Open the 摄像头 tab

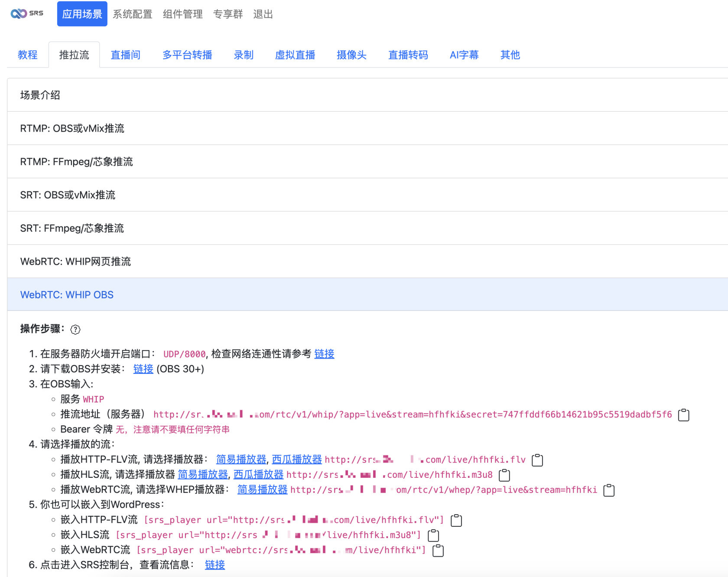tap(351, 55)
